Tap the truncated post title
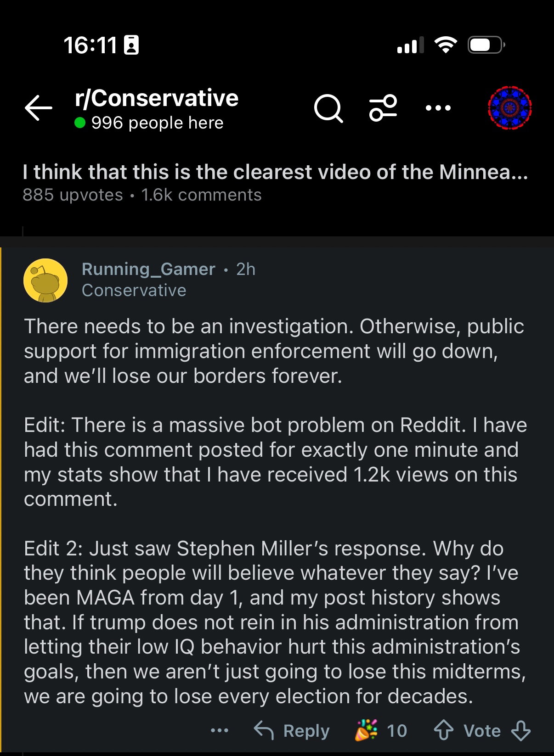Viewport: 554px width, 756px height. coord(275,173)
